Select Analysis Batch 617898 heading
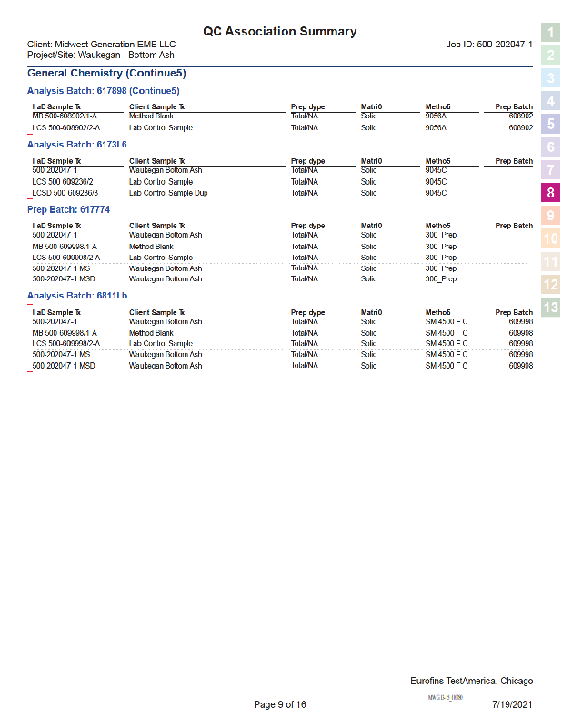The height and width of the screenshot is (728, 562). [103, 91]
